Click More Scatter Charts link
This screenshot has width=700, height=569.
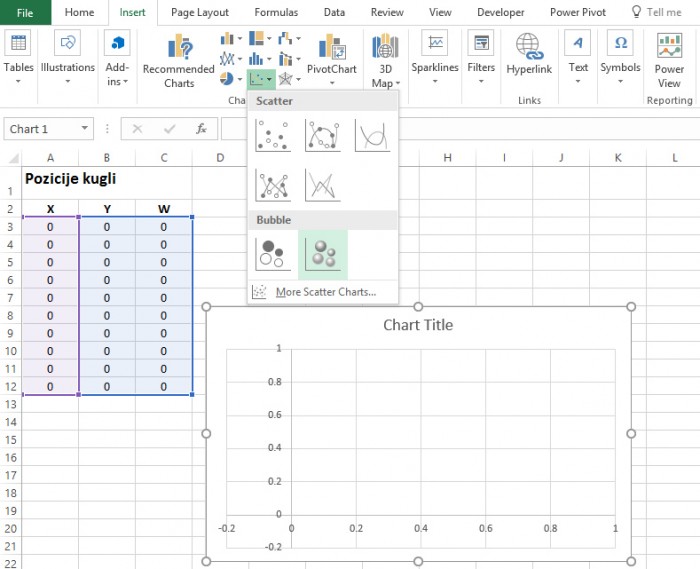coord(325,292)
